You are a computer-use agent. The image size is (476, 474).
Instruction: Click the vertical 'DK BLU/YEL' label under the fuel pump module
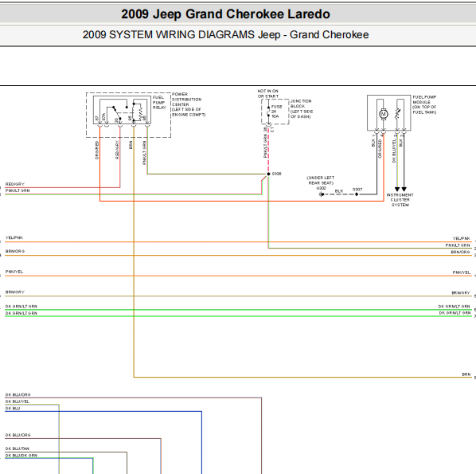tap(394, 151)
